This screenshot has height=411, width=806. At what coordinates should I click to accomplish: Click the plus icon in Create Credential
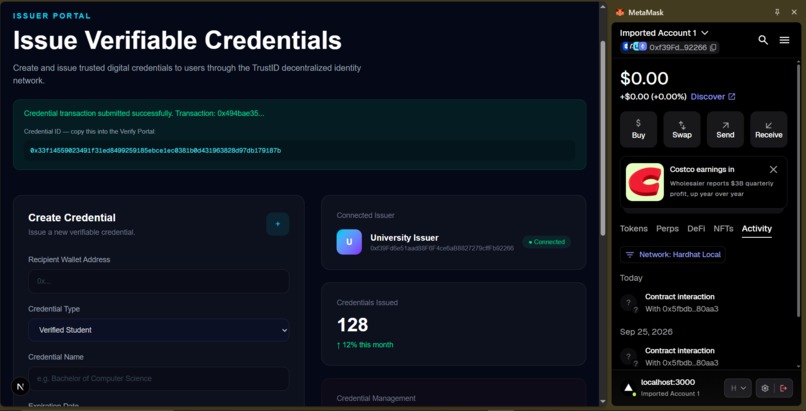click(278, 224)
